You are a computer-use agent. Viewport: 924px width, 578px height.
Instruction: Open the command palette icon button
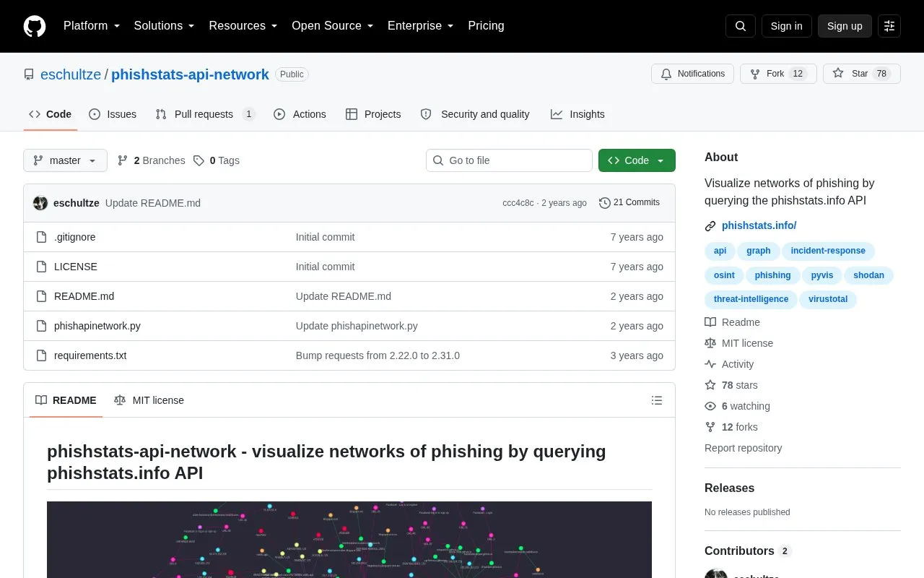pyautogui.click(x=889, y=26)
